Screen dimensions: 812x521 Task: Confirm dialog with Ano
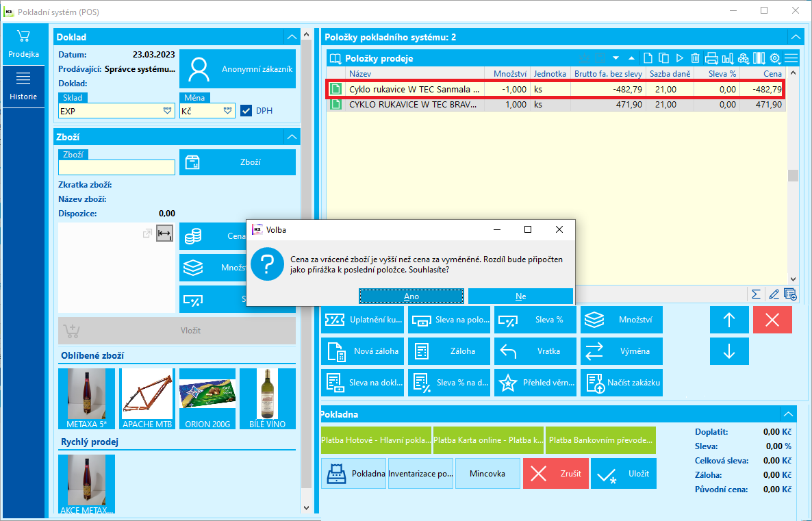(x=411, y=296)
